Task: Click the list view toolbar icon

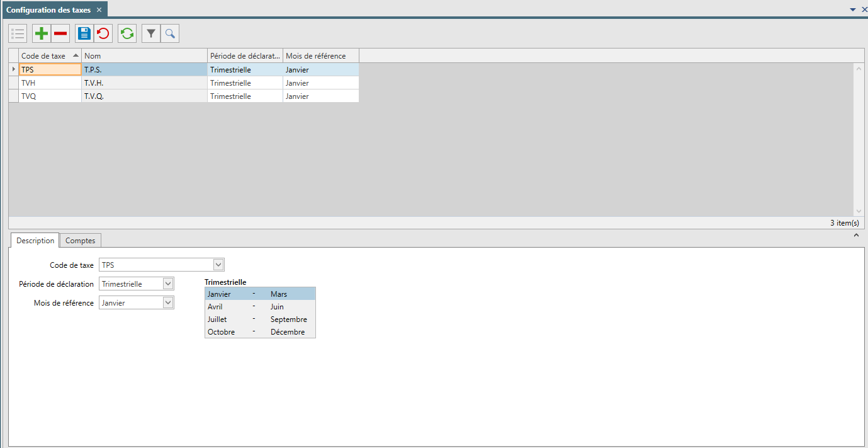Action: tap(18, 33)
